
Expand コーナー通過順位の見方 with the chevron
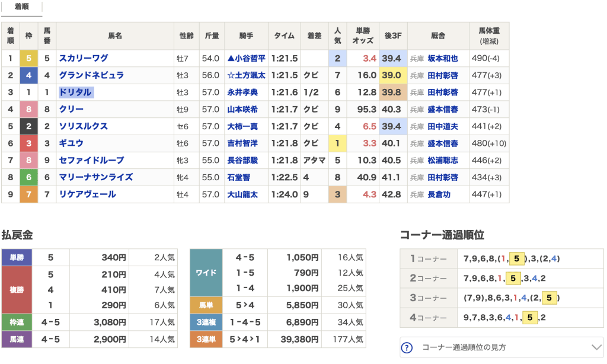tap(596, 347)
